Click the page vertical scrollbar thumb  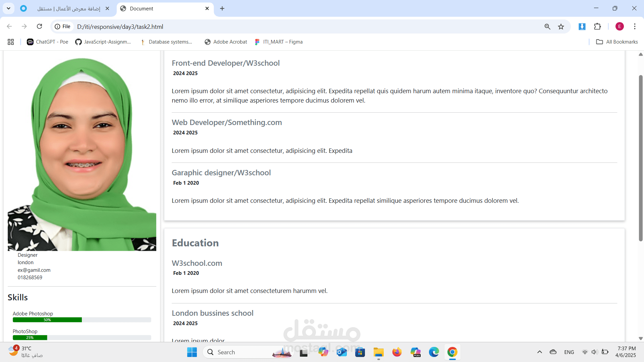tap(641, 158)
